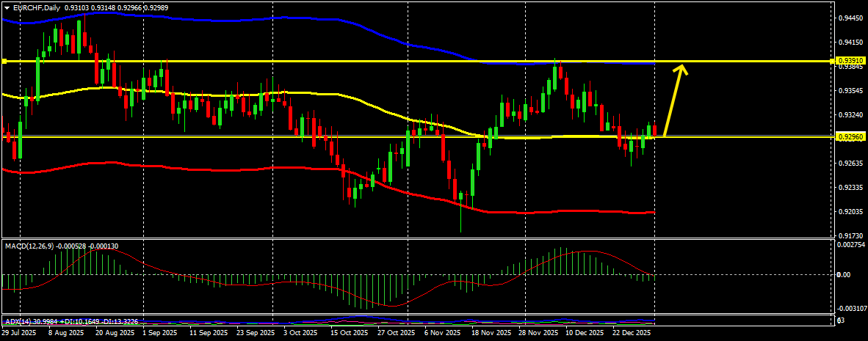
Task: Click the 0.91730 price axis label
Action: (850, 236)
